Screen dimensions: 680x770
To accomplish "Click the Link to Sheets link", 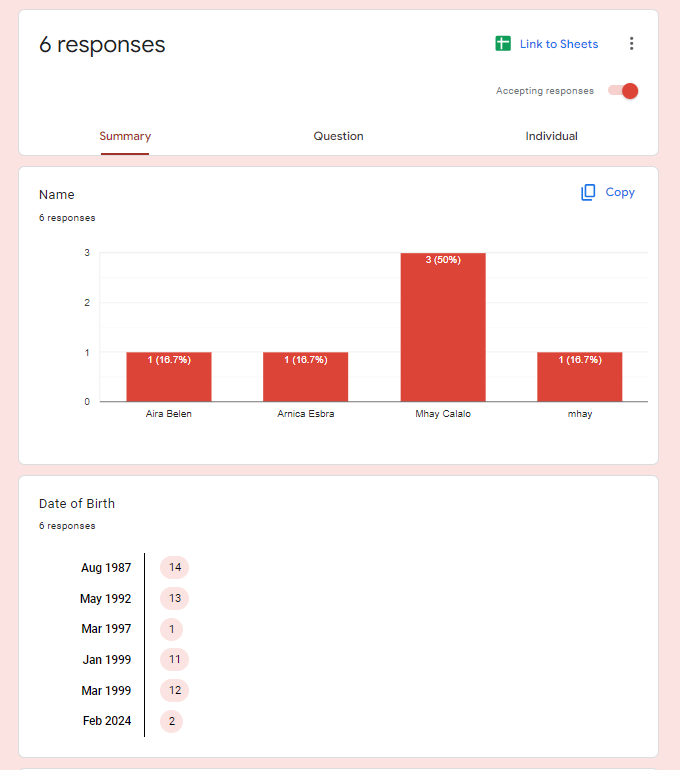I will 558,44.
